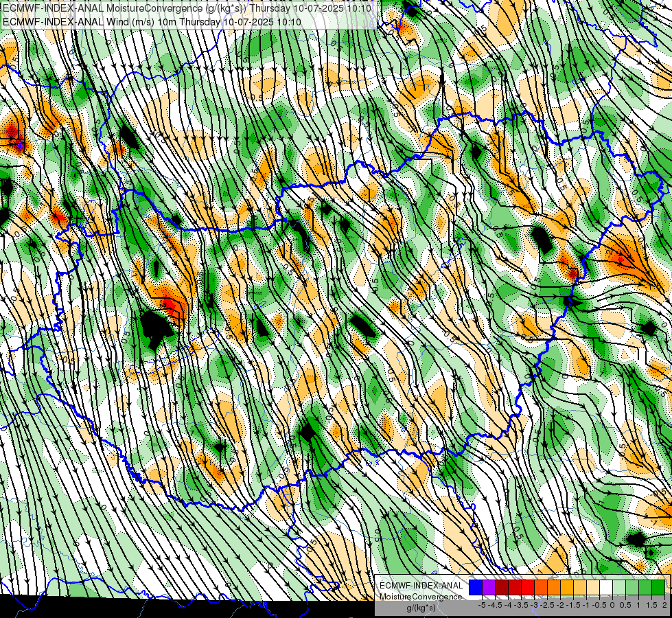Image resolution: width=672 pixels, height=618 pixels.
Task: Select the pale peach legend swatch -1 to -0.5
Action: pyautogui.click(x=593, y=588)
